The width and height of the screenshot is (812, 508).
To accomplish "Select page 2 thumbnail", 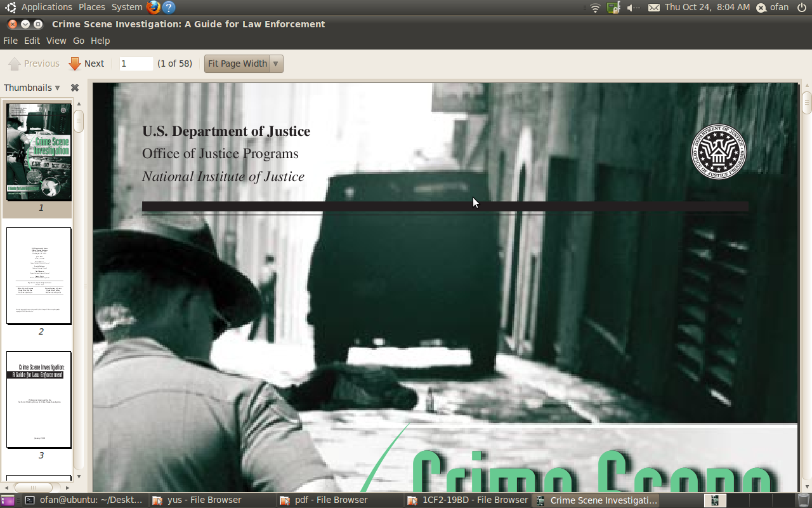I will (x=39, y=276).
